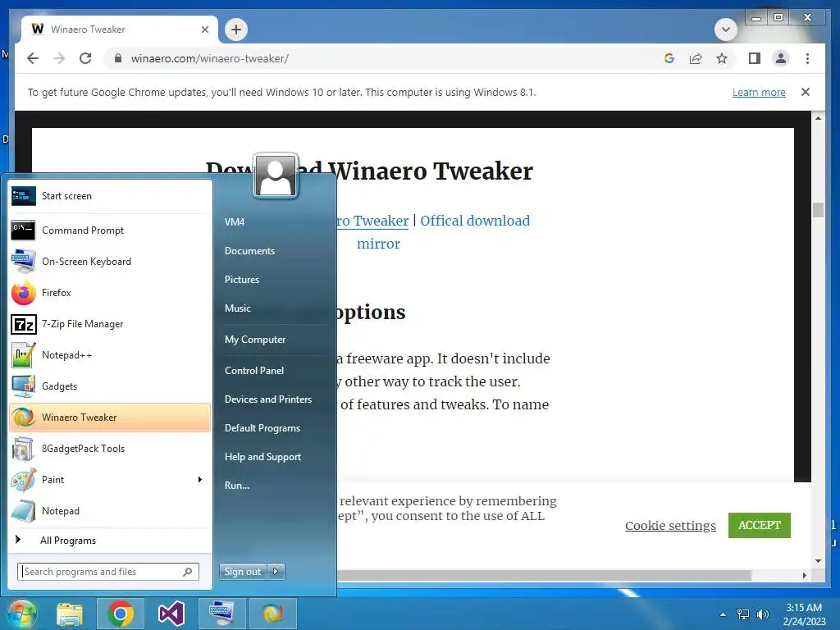The image size is (840, 630).
Task: Reload the Winaero page
Action: point(85,58)
